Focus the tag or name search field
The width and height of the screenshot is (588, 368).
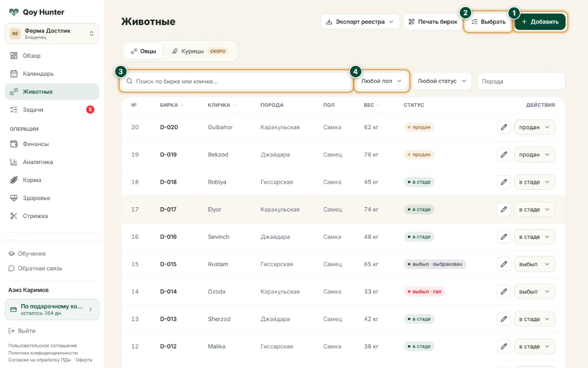click(236, 81)
